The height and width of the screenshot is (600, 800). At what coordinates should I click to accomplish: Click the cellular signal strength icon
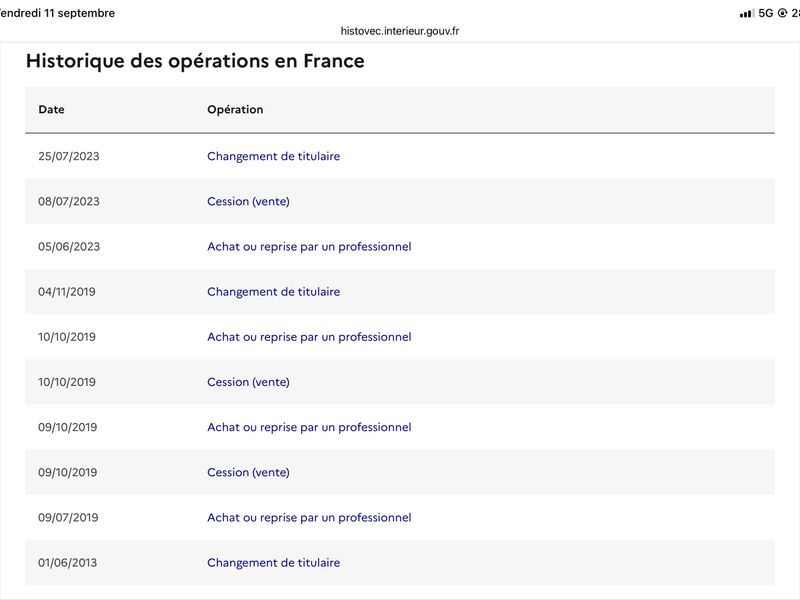[x=746, y=14]
